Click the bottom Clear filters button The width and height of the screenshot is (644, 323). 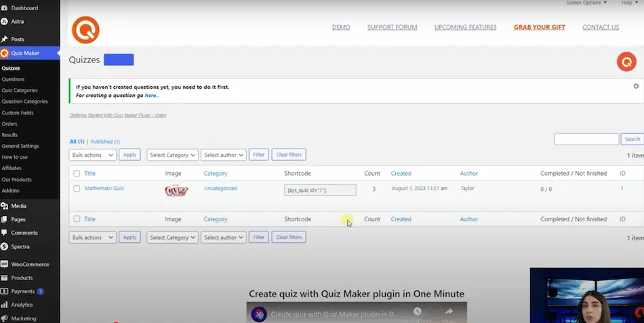point(289,237)
